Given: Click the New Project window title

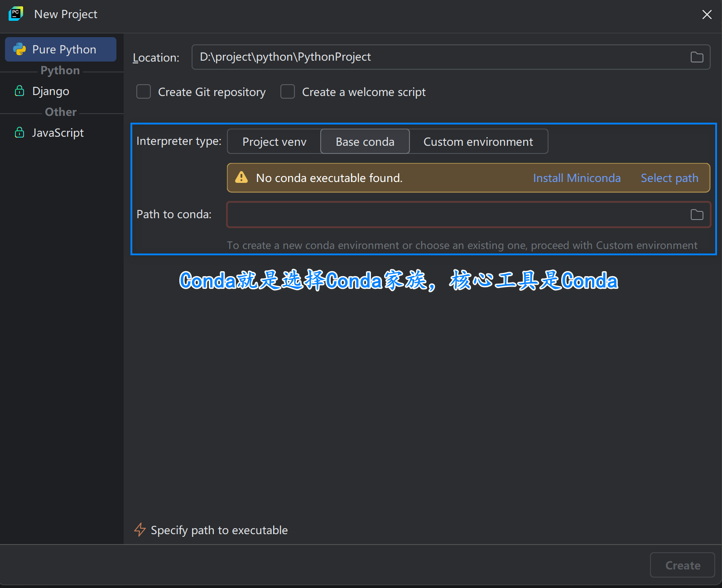Looking at the screenshot, I should (x=66, y=14).
